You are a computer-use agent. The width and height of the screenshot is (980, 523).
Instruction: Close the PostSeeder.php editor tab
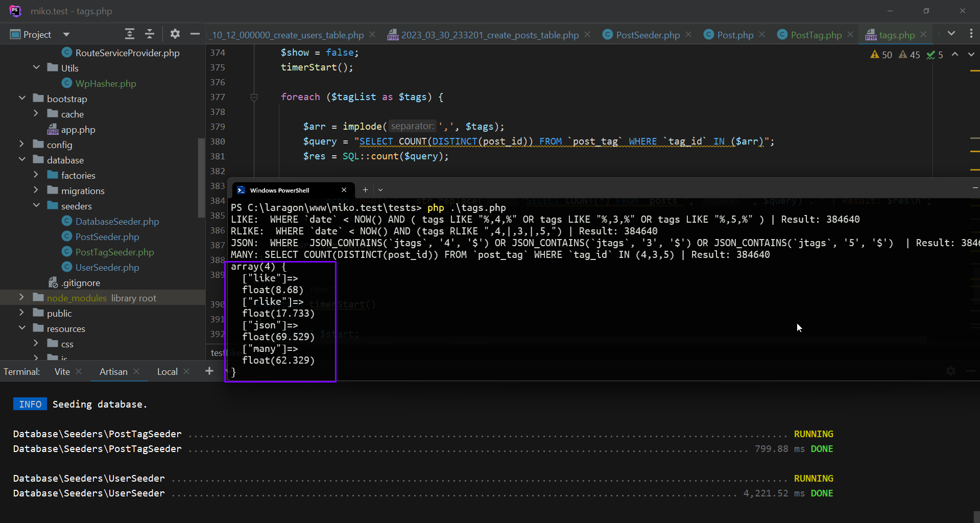688,35
